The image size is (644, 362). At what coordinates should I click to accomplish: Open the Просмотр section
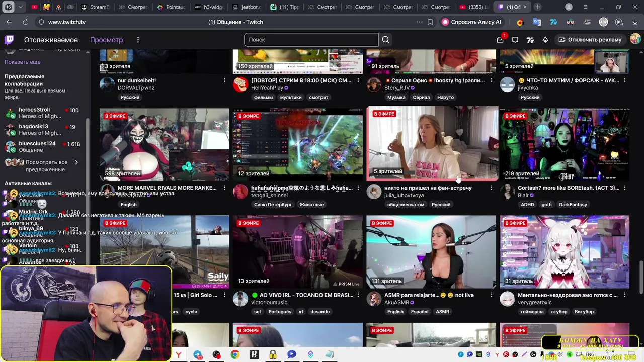pyautogui.click(x=106, y=40)
